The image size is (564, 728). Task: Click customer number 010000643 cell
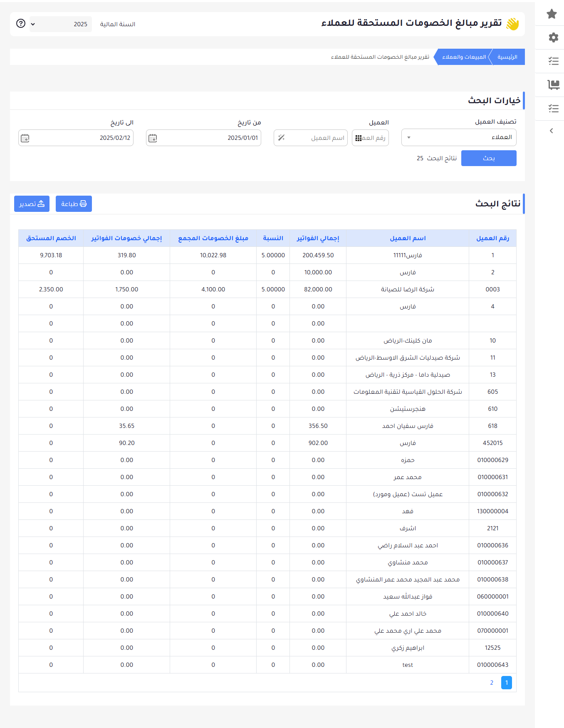click(492, 665)
